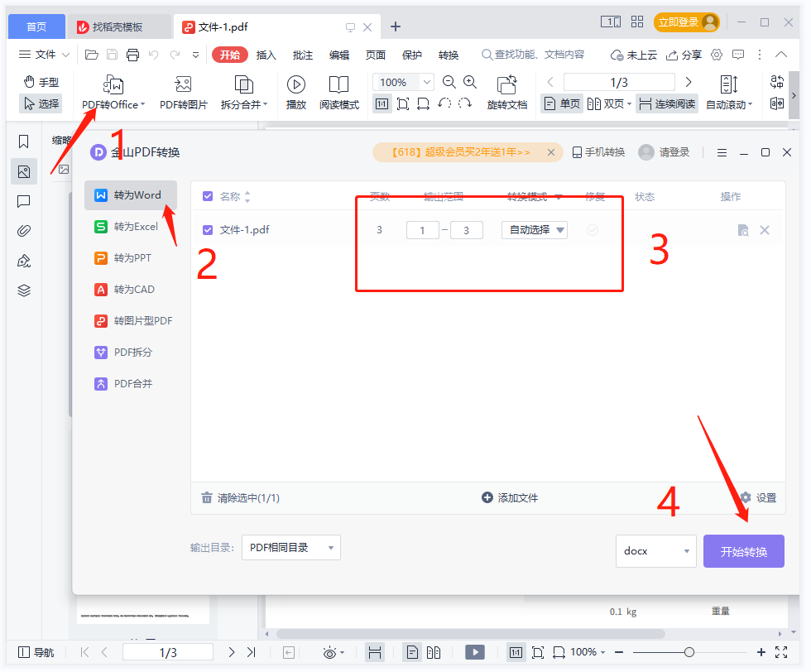Click the 查找功能、文档内容 search box
Image resolution: width=811 pixels, height=672 pixels.
point(533,55)
